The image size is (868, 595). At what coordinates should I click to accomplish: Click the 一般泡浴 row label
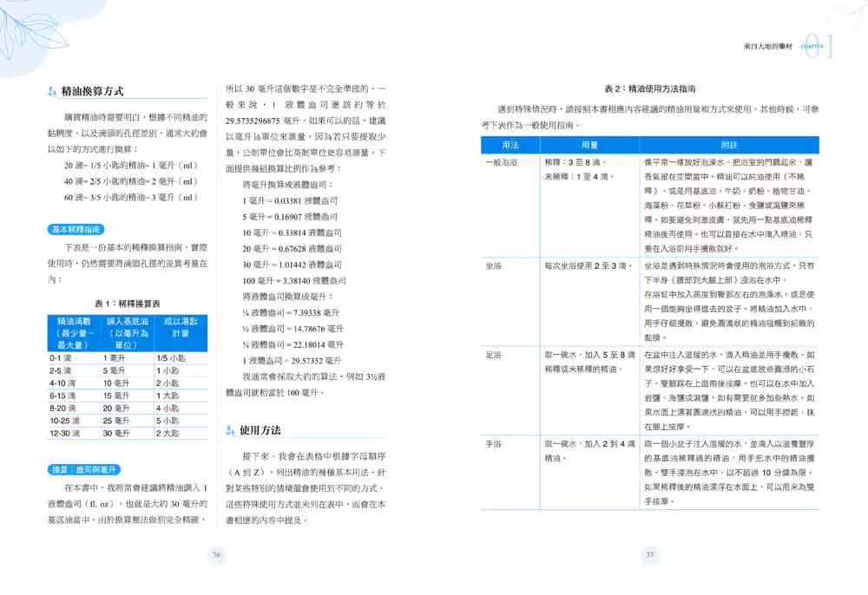(x=502, y=162)
